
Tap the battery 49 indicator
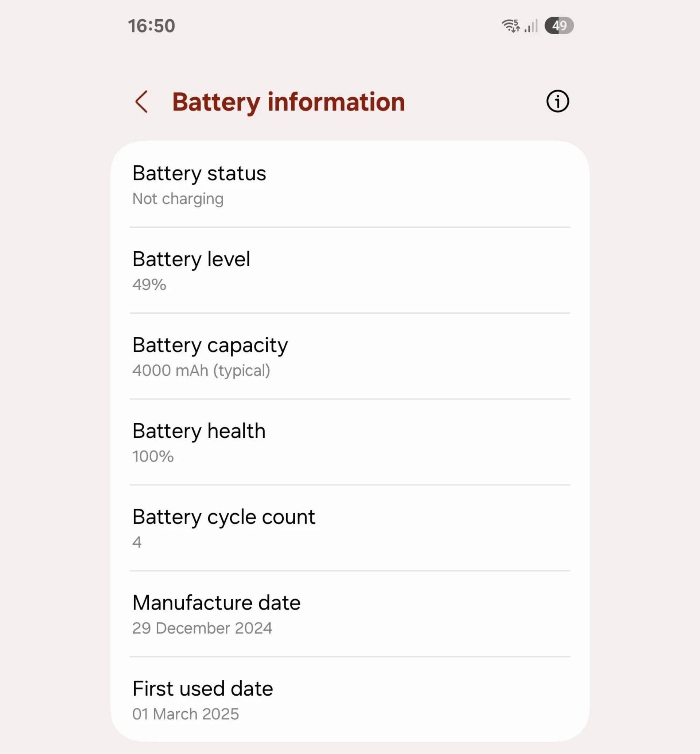[559, 26]
